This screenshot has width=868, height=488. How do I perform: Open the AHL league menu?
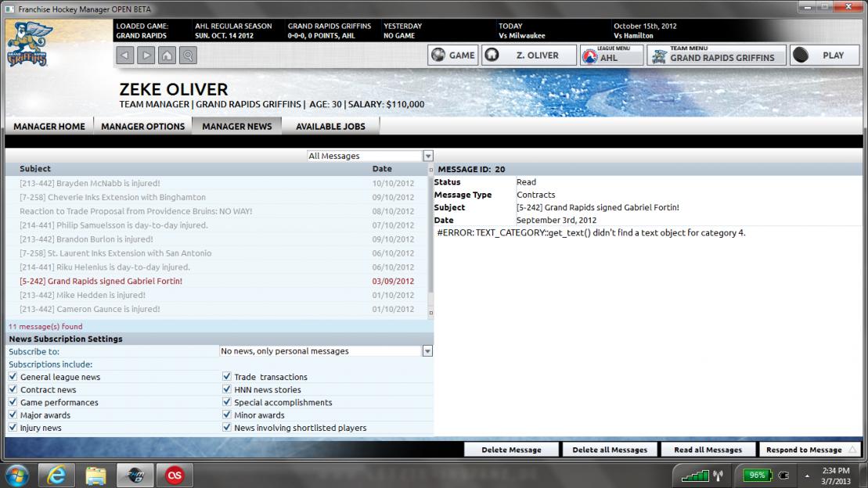pyautogui.click(x=610, y=56)
